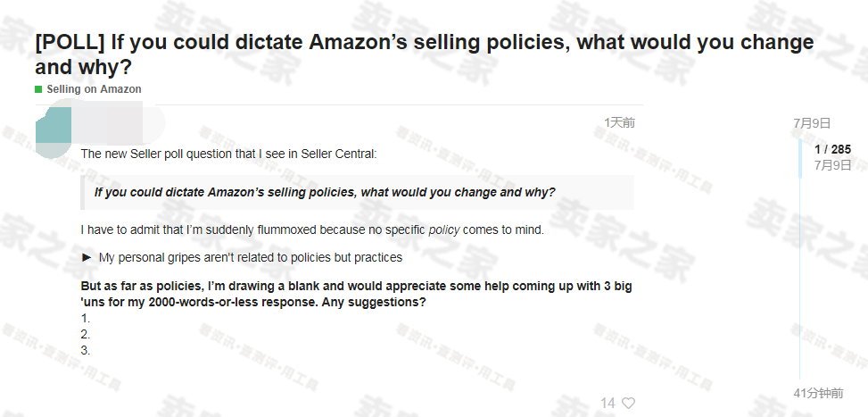Click the green Selling on Amazon category square
Image resolution: width=868 pixels, height=417 pixels.
tap(38, 89)
